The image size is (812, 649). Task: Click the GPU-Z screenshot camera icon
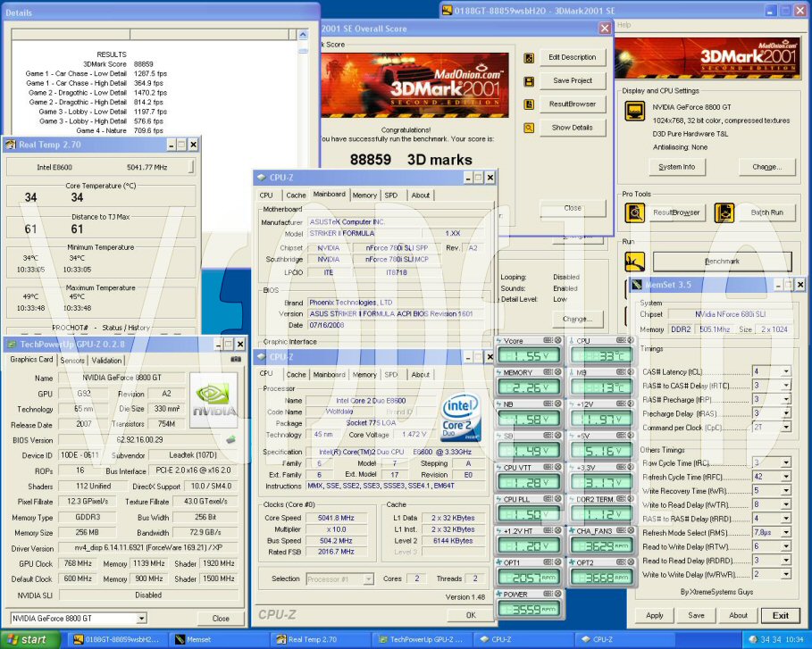click(x=236, y=359)
